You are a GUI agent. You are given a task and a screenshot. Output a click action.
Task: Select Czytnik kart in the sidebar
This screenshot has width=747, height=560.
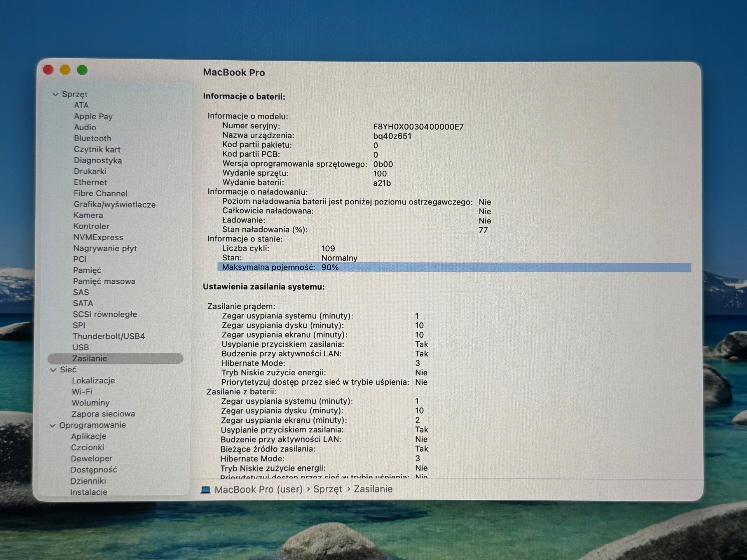coord(97,150)
